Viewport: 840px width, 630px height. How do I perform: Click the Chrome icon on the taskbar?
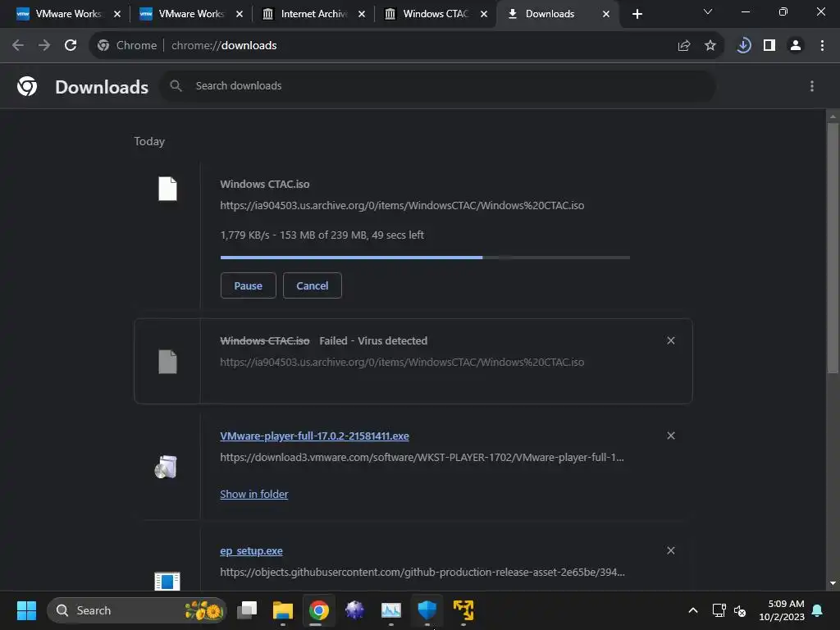(x=319, y=610)
